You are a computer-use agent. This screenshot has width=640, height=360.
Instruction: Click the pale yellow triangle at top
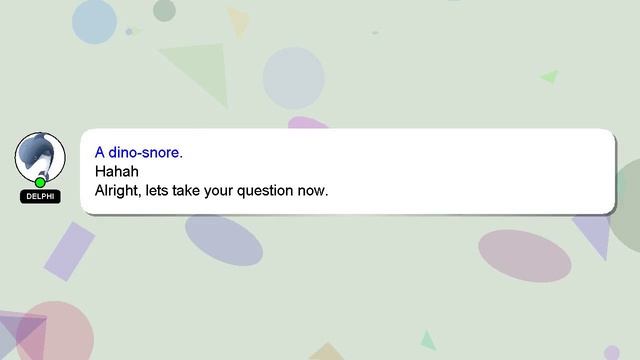[x=239, y=22]
